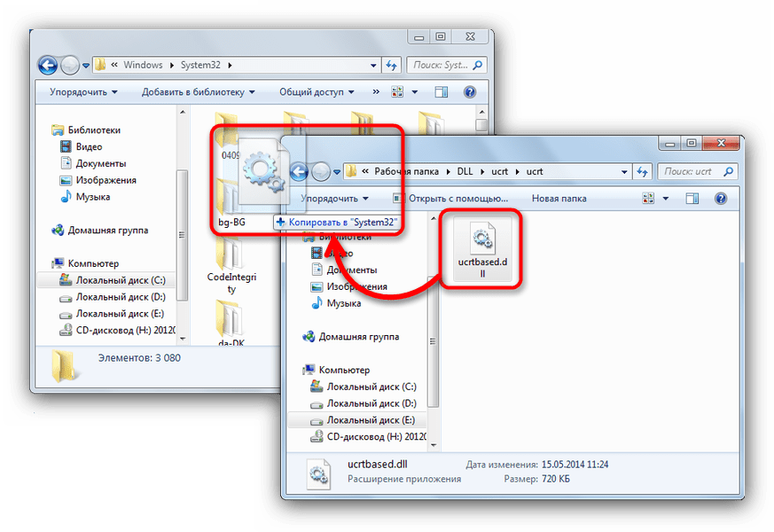This screenshot has height=532, width=774.
Task: Open help in ucrt window
Action: pyautogui.click(x=721, y=199)
